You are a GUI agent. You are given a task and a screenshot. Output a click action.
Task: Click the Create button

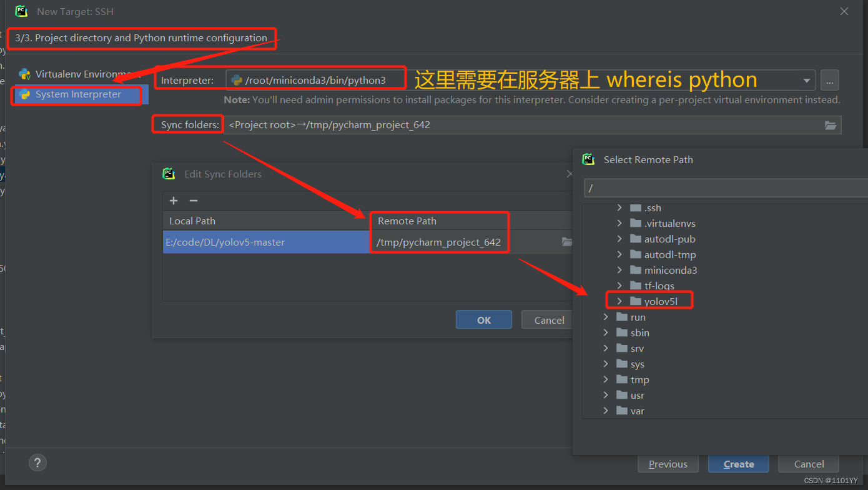(x=739, y=464)
